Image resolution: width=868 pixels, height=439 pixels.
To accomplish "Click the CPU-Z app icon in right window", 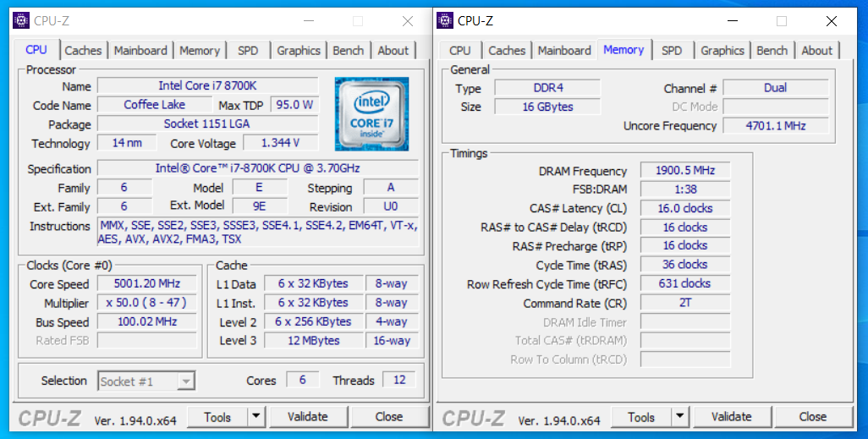I will click(445, 21).
